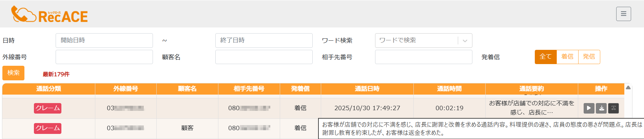The width and height of the screenshot is (644, 139).
Task: Expand the ワード検索 dropdown arrow
Action: tap(465, 41)
